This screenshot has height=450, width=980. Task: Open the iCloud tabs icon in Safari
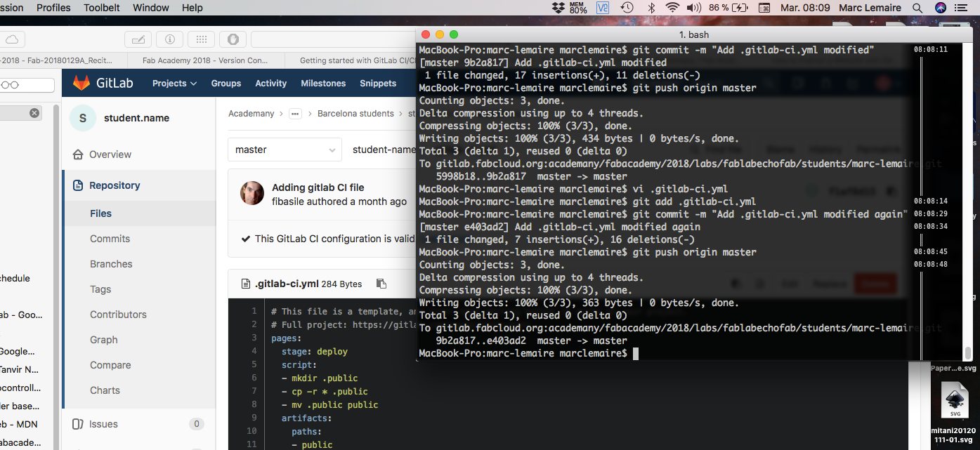(x=13, y=39)
